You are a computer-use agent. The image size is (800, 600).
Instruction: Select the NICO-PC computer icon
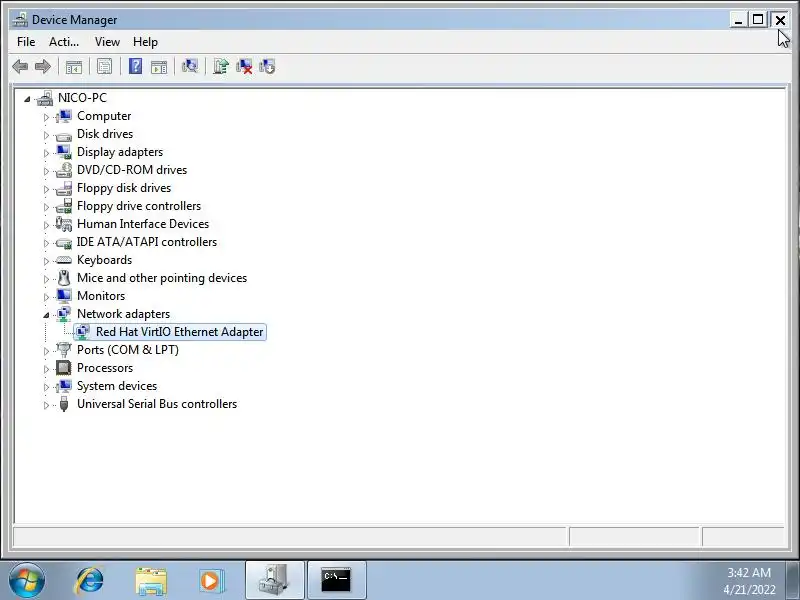point(45,98)
